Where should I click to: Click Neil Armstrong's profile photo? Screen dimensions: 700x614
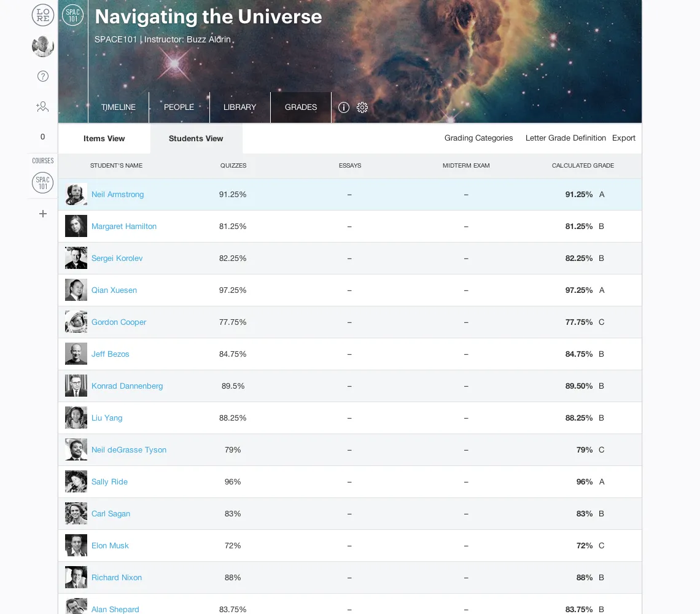click(x=76, y=194)
